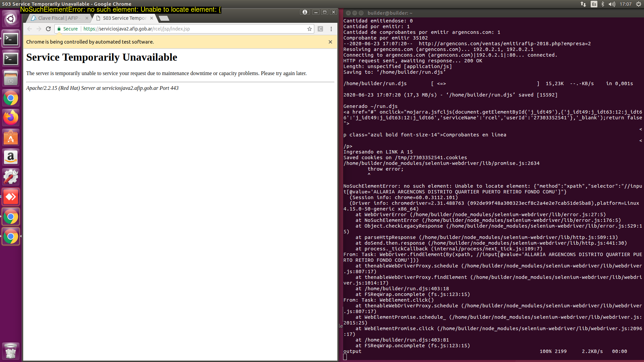This screenshot has width=644, height=362.
Task: Click the Service Temporarily Unavailable heading
Action: pyautogui.click(x=102, y=57)
